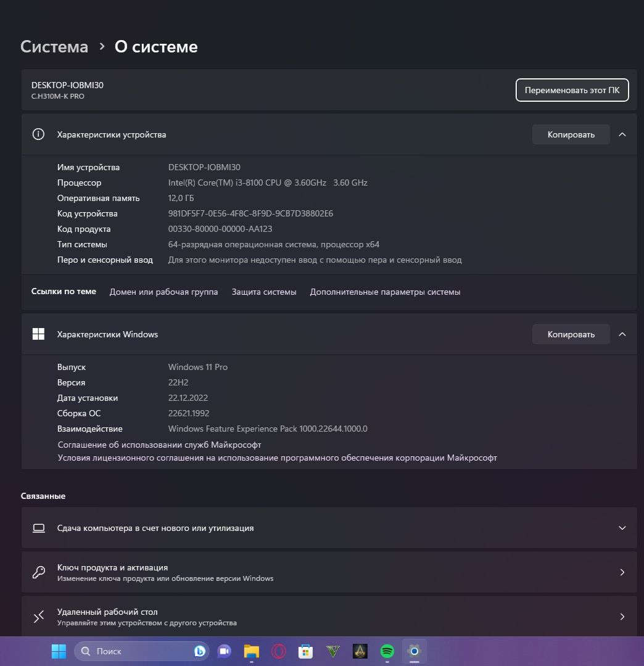Viewport: 644px width, 666px height.
Task: Open Домен или рабочая группа link
Action: 163,292
